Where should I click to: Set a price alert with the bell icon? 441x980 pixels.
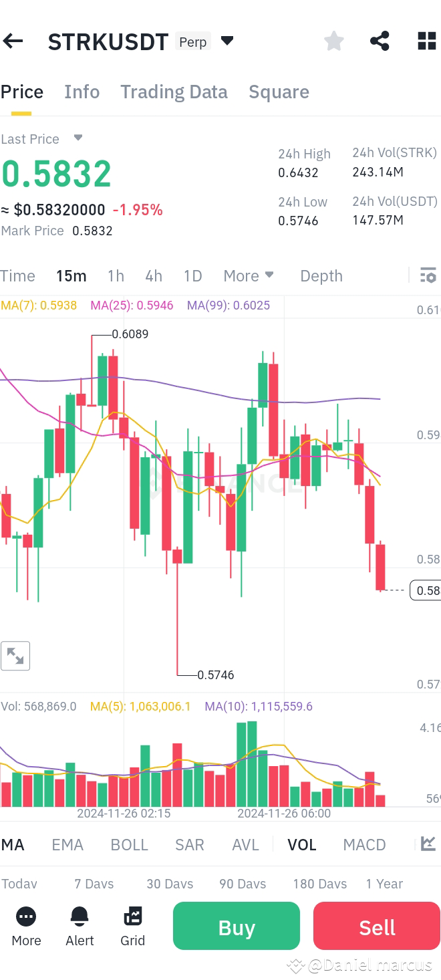pos(80,926)
